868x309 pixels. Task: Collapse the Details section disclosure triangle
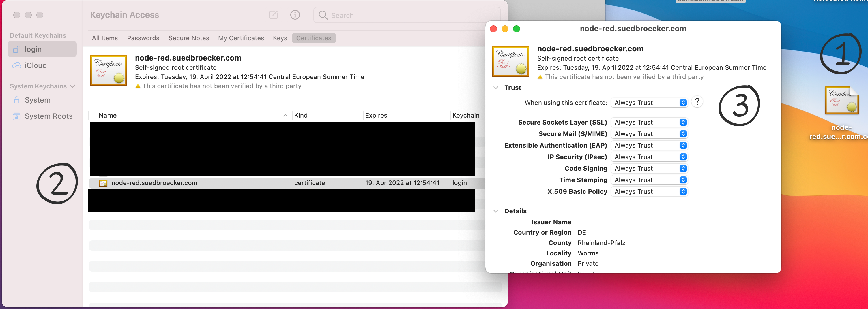[x=496, y=211]
